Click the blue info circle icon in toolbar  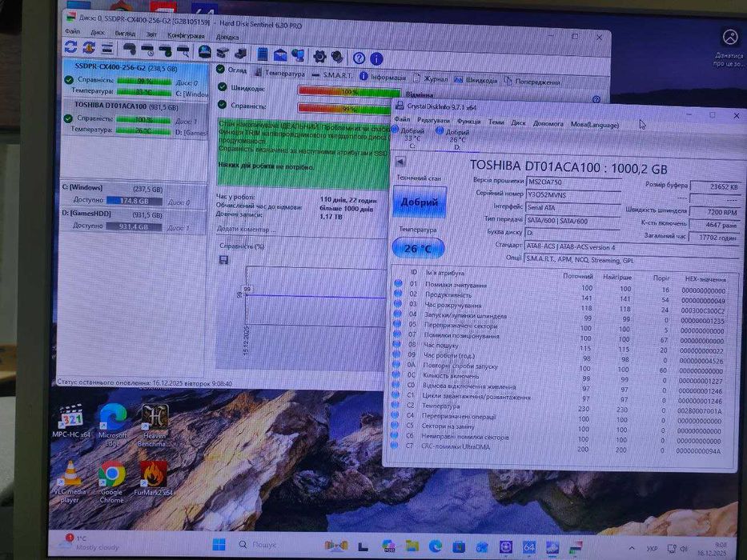click(376, 58)
